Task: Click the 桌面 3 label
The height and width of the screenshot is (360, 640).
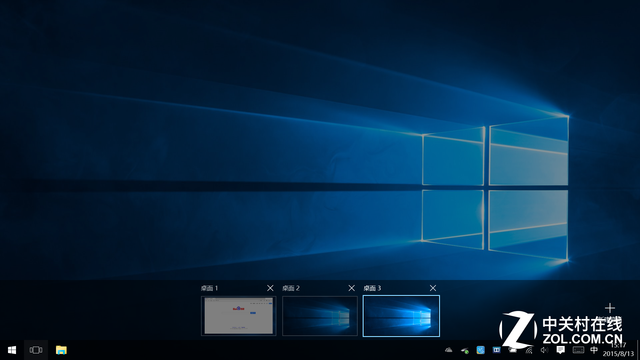Action: click(372, 288)
